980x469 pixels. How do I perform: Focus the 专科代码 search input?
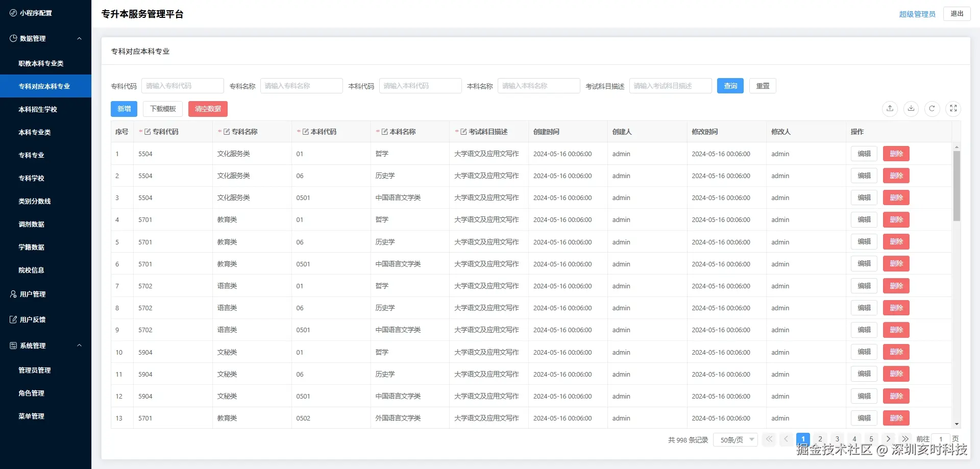click(183, 86)
